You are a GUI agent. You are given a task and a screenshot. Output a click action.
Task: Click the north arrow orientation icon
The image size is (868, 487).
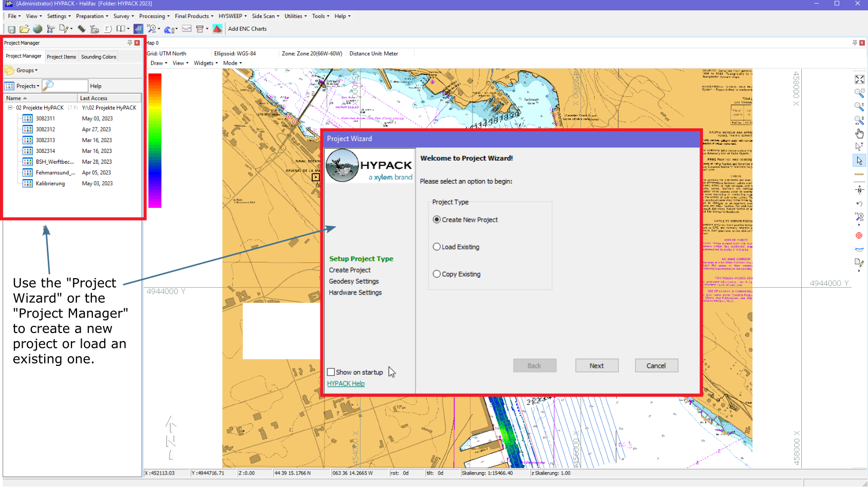(x=859, y=190)
